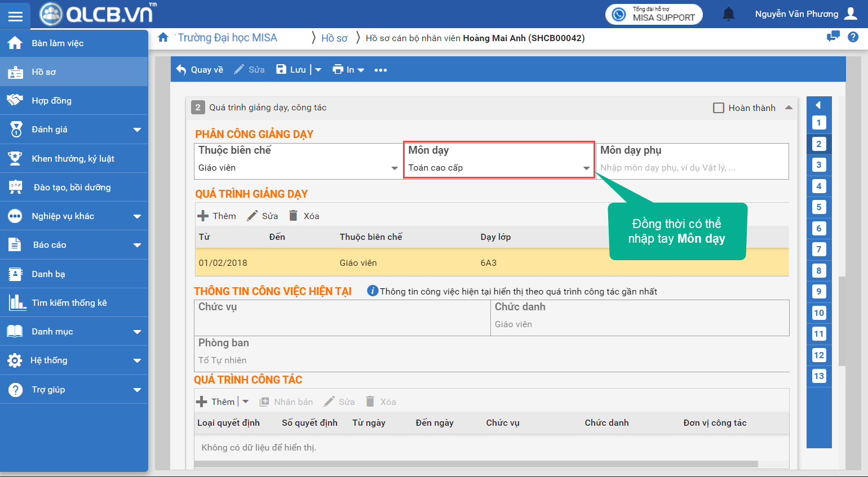Open Khen thưởng, kỷ luật menu item
This screenshot has height=477, width=868.
click(x=73, y=159)
